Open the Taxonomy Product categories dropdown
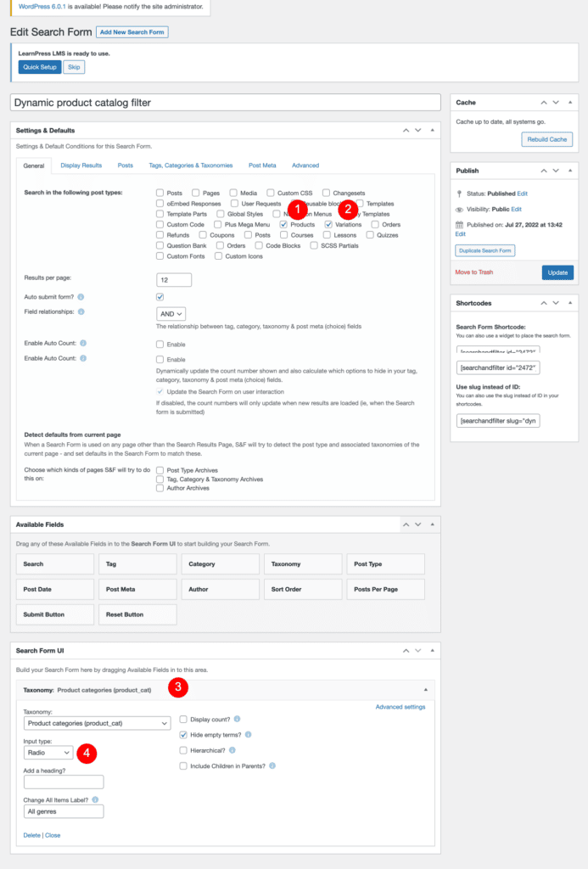This screenshot has width=588, height=869. (97, 723)
